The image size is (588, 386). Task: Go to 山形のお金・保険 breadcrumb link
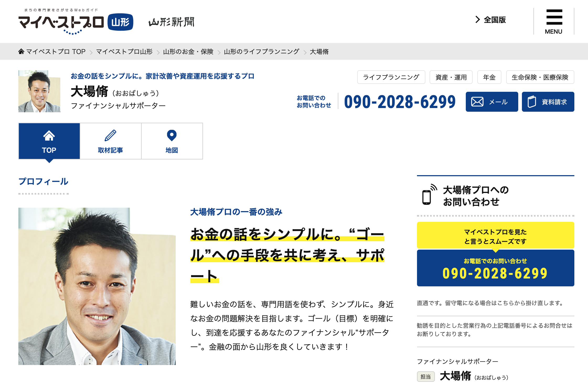click(188, 52)
